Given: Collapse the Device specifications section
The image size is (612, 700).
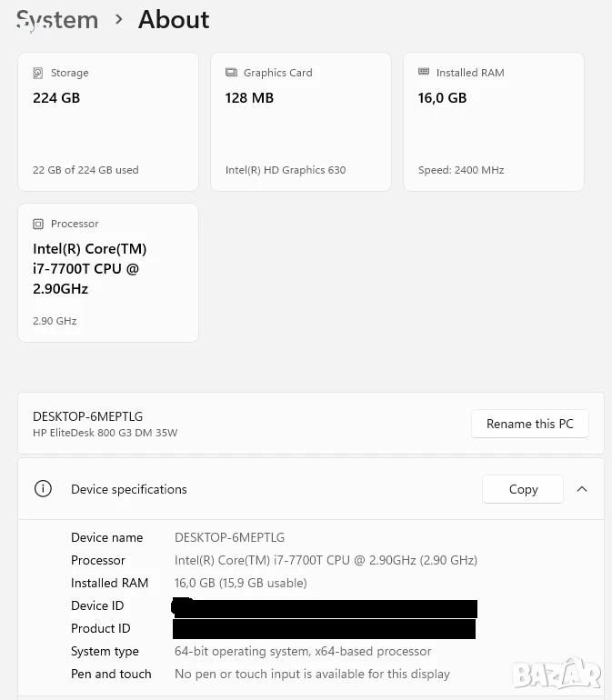Looking at the screenshot, I should coord(582,489).
